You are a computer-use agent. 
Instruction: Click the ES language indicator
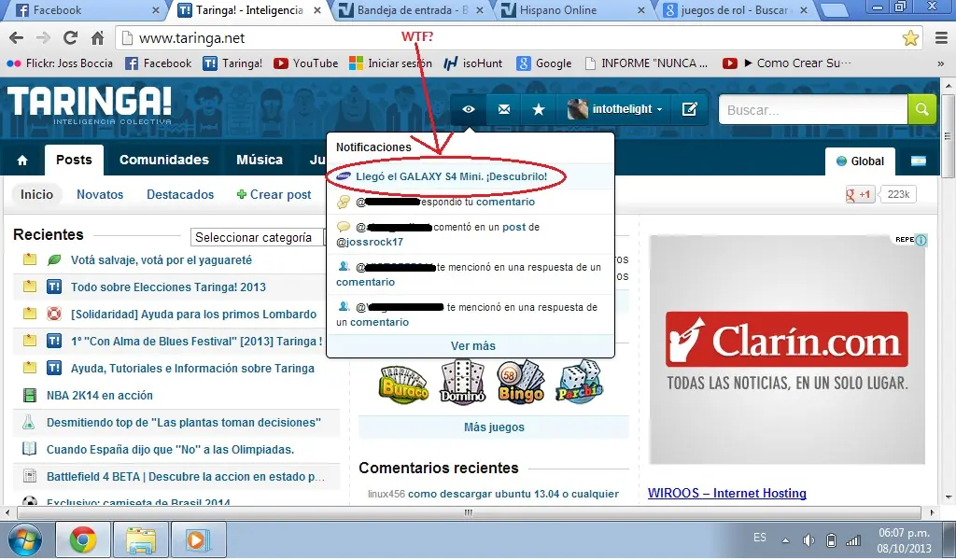tap(760, 538)
